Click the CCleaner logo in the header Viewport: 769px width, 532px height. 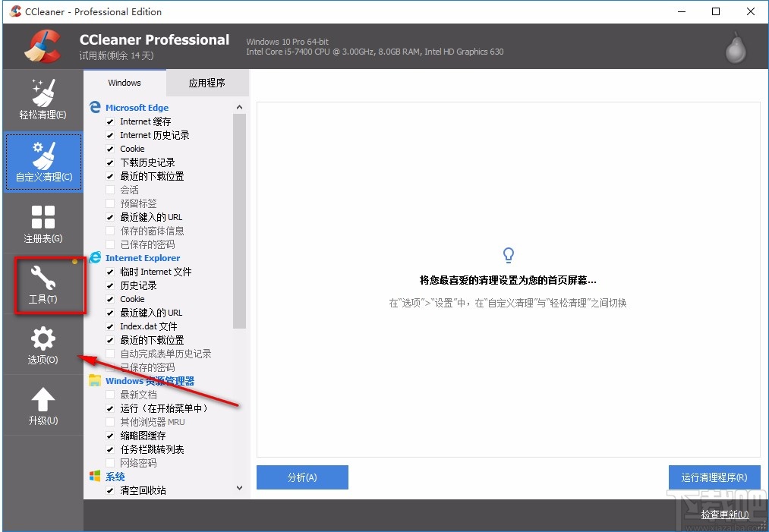point(43,46)
